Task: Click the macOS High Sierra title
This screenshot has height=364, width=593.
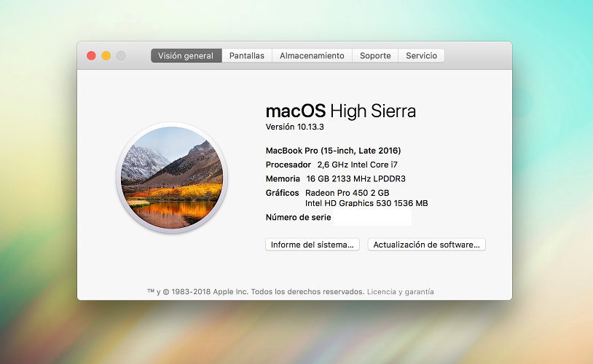Action: (x=341, y=111)
